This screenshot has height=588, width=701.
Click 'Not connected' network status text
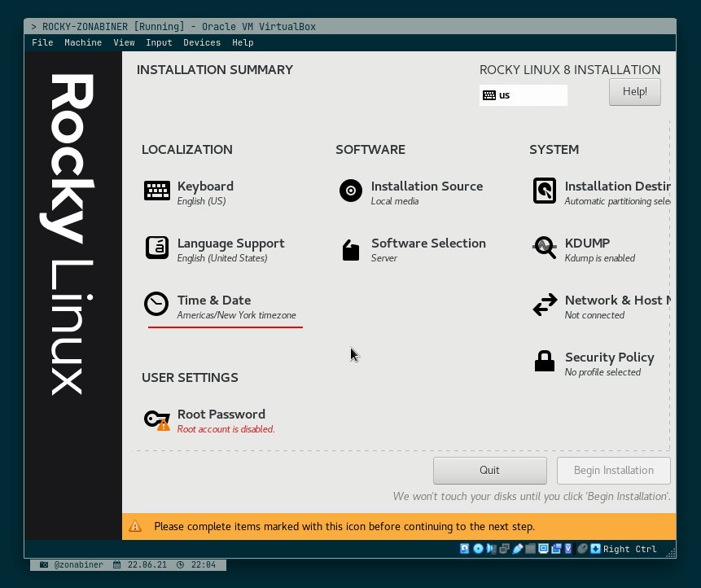tap(594, 315)
